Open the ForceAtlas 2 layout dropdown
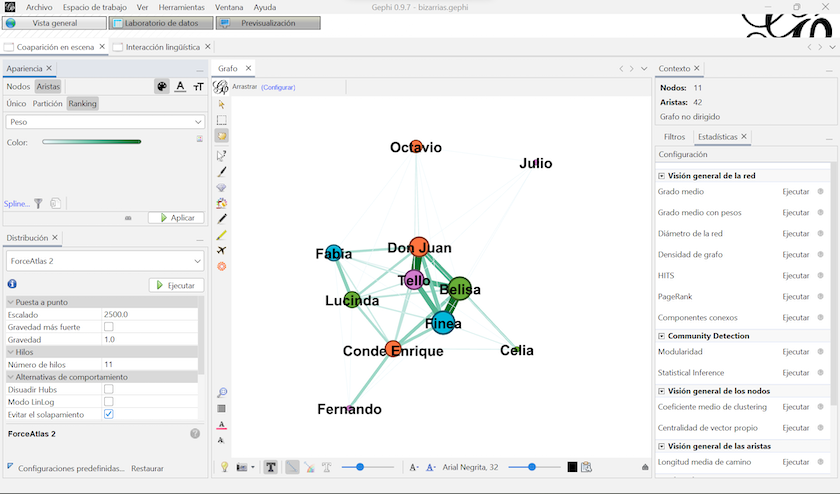Viewport: 840px width, 494px height. [104, 261]
